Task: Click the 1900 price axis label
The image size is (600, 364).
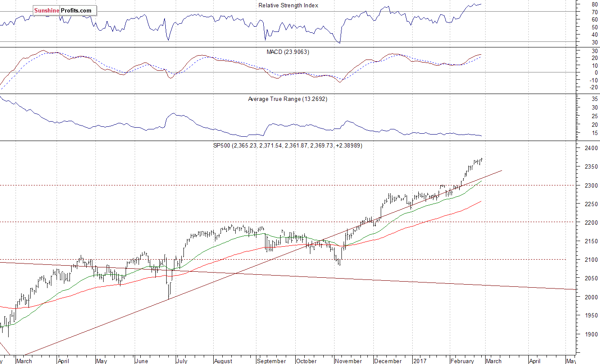Action: [x=591, y=334]
